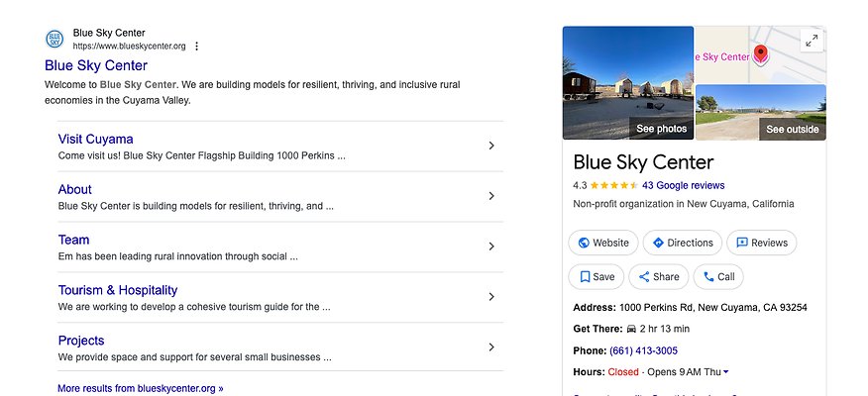Call Blue Sky Center via Call button
This screenshot has height=396, width=868.
click(718, 277)
